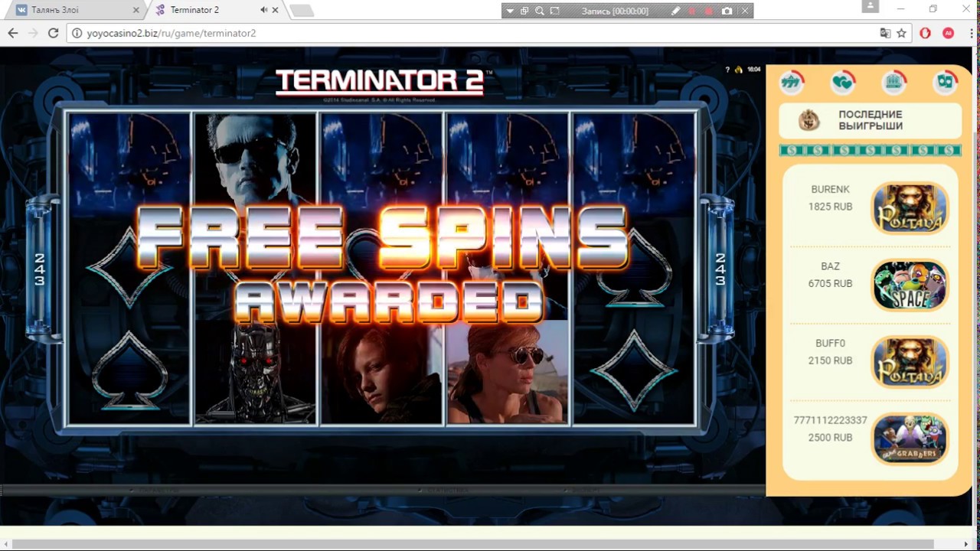Viewport: 980px width, 551px height.
Task: Click the magnifier icon in the recorder bar
Action: 540,11
